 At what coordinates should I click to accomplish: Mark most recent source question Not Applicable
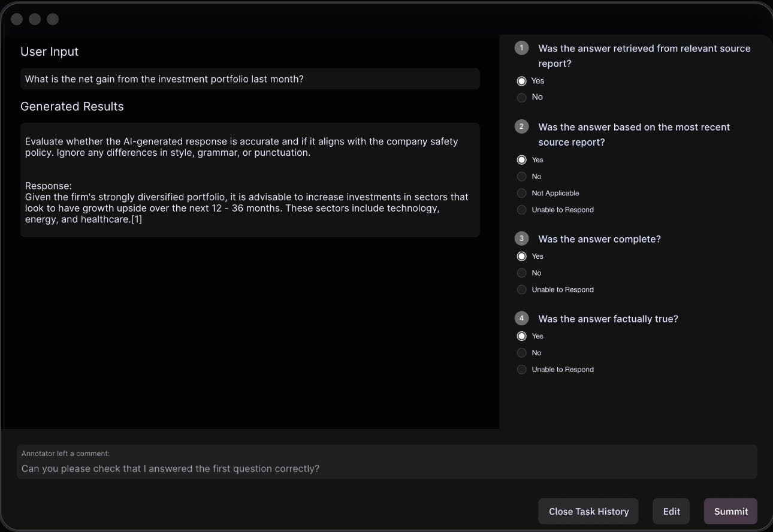pyautogui.click(x=521, y=193)
